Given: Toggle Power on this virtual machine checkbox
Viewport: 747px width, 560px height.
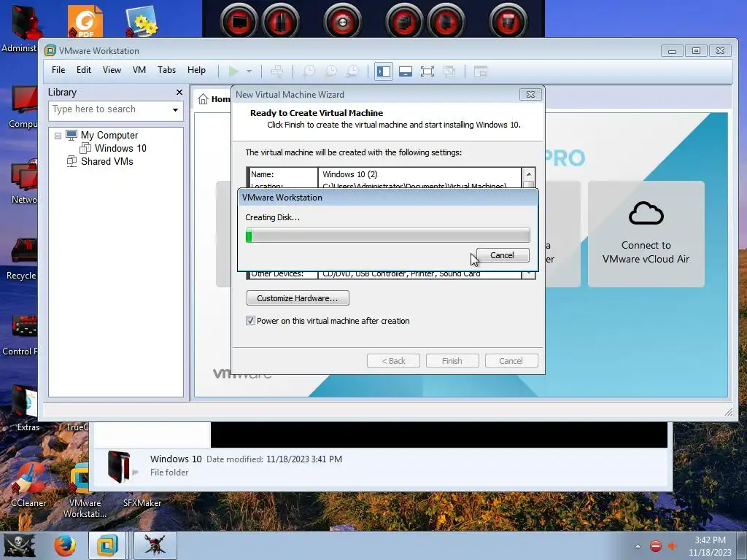Looking at the screenshot, I should click(x=250, y=321).
